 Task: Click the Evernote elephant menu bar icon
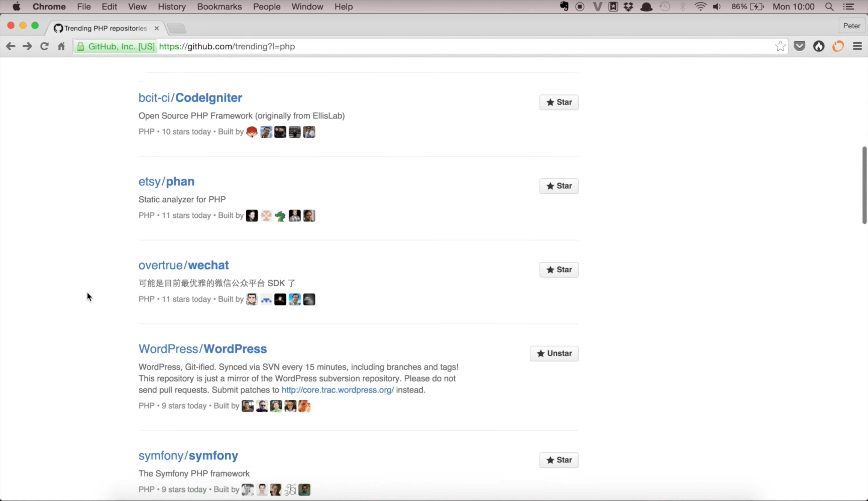pyautogui.click(x=564, y=7)
